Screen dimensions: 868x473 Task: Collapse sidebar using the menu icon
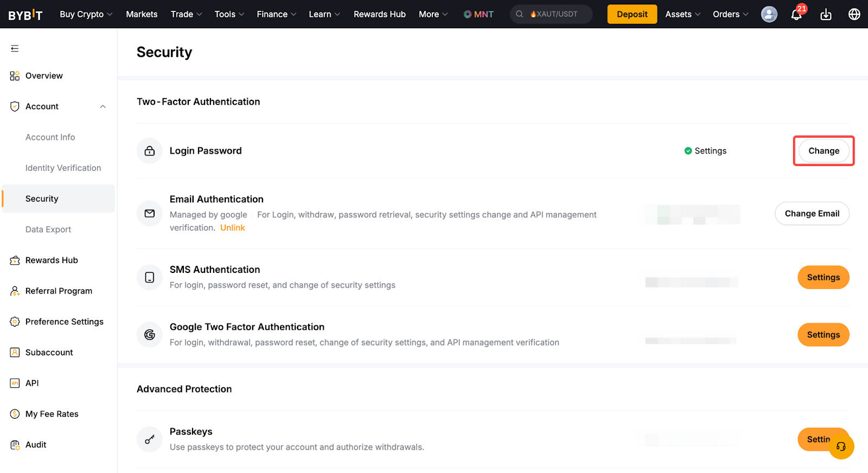(15, 49)
